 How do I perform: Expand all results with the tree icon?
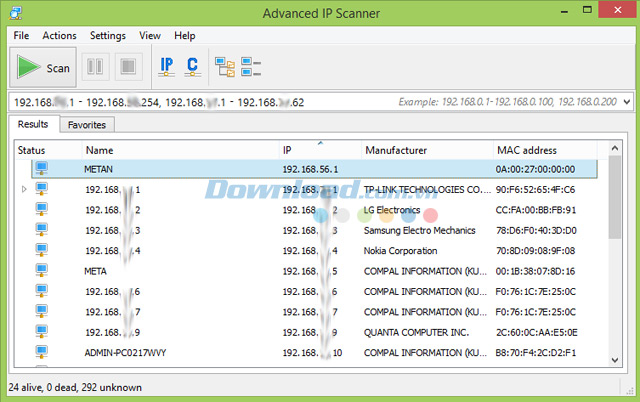225,67
